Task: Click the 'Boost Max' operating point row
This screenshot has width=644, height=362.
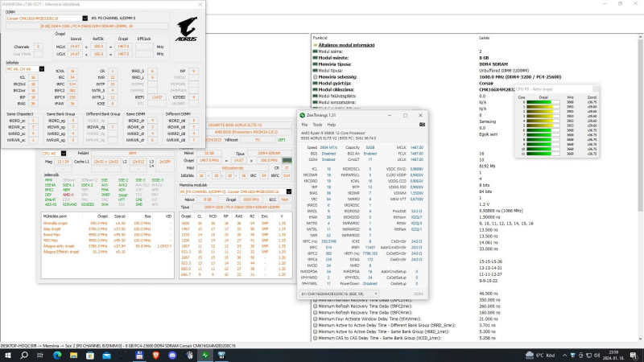Action: click(107, 235)
